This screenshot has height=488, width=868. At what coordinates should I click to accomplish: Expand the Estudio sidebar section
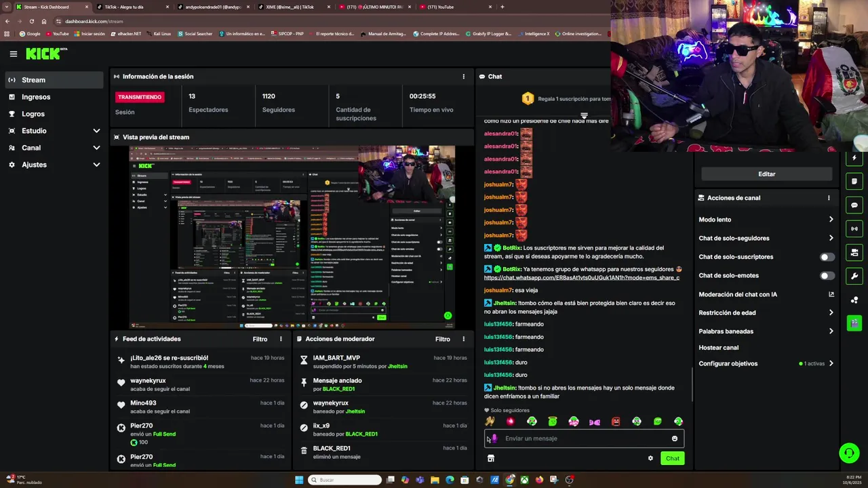pyautogui.click(x=54, y=131)
